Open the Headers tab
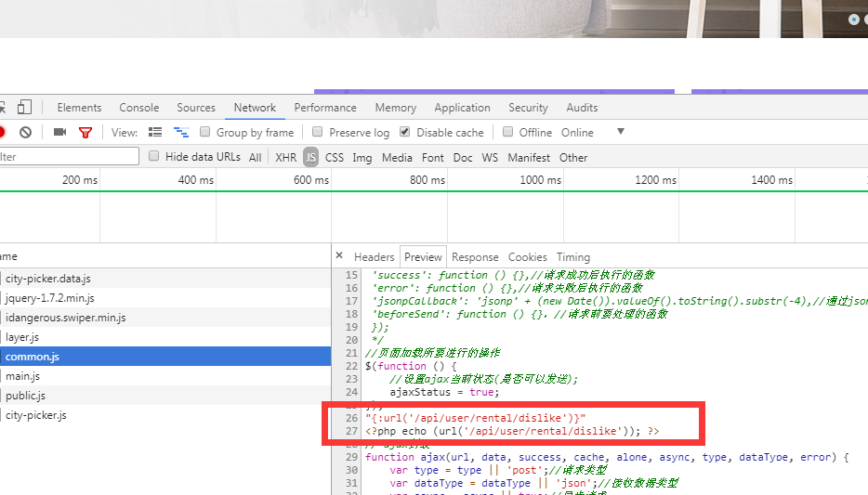Viewport: 868px width, 495px height. (x=374, y=257)
